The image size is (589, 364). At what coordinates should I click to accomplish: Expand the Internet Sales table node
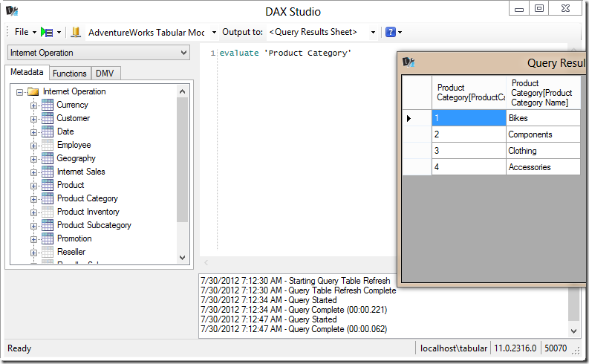(x=33, y=172)
